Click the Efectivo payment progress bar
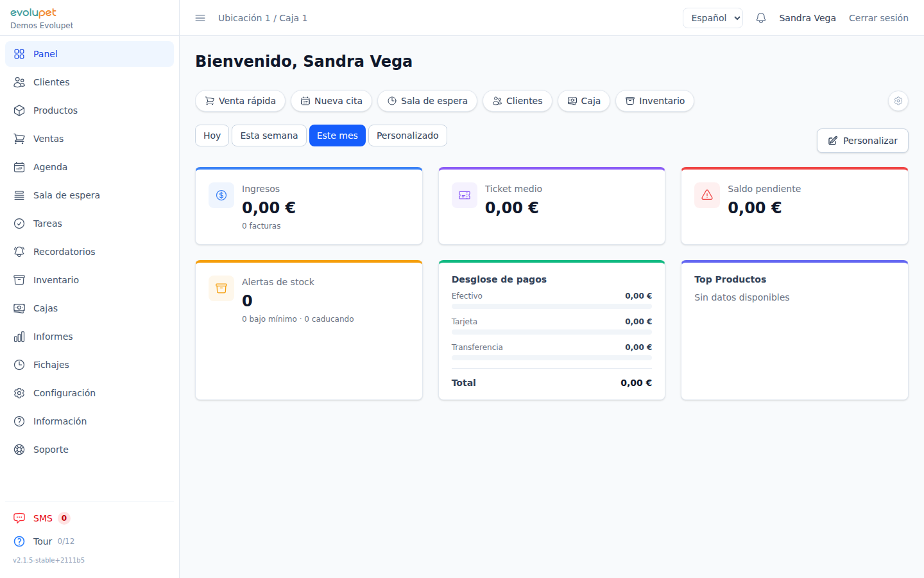The width and height of the screenshot is (924, 578). 551,306
